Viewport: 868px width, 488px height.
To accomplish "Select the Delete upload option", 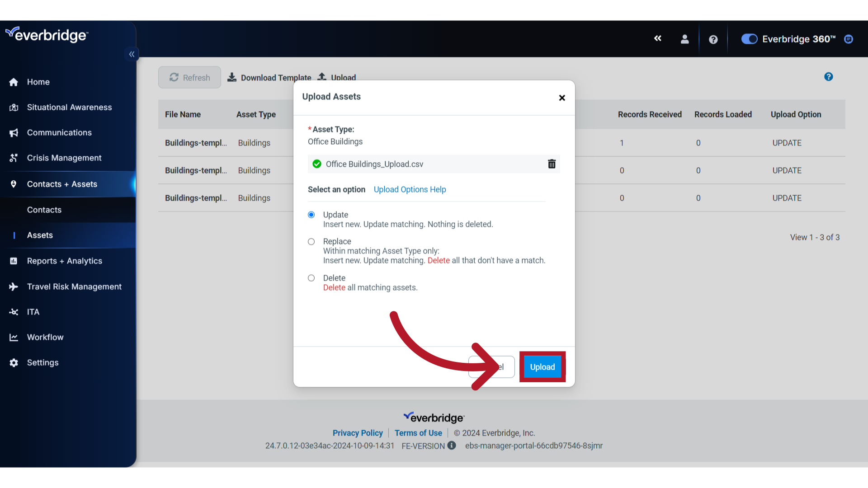I will click(x=311, y=278).
